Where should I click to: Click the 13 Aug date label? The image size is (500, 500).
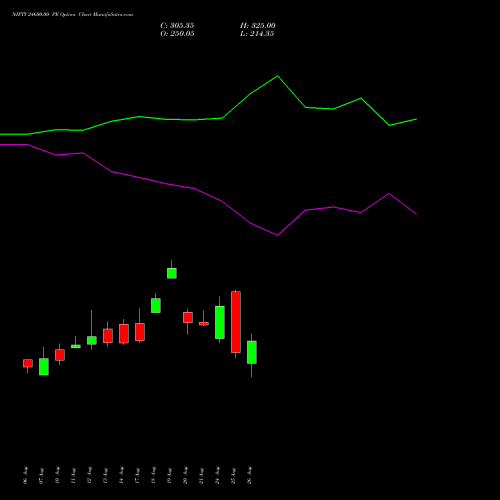106,475
